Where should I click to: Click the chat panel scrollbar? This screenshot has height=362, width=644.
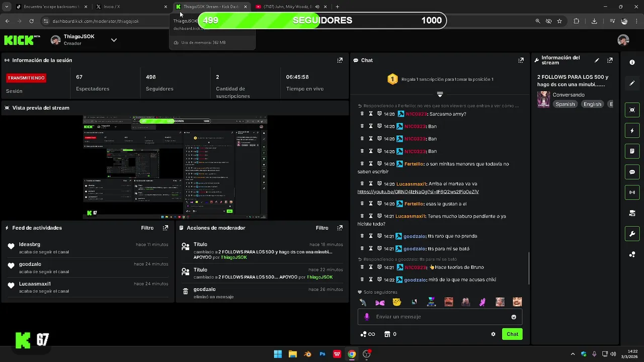pos(528,267)
